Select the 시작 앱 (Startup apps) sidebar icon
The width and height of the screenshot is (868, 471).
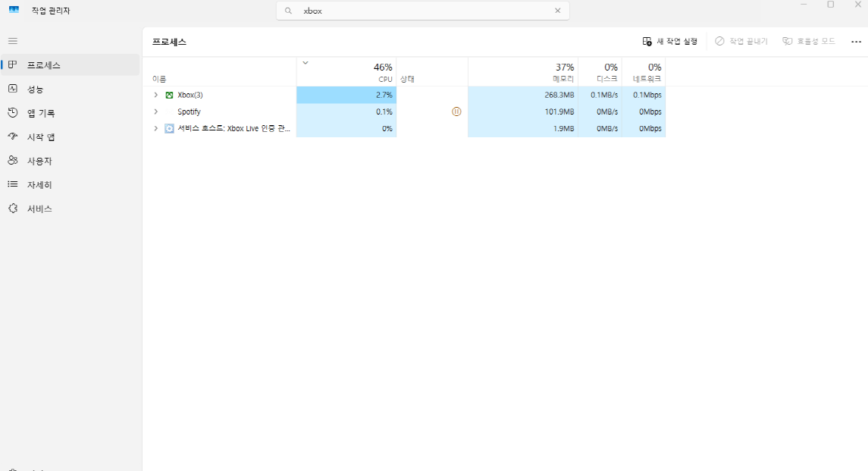tap(13, 137)
